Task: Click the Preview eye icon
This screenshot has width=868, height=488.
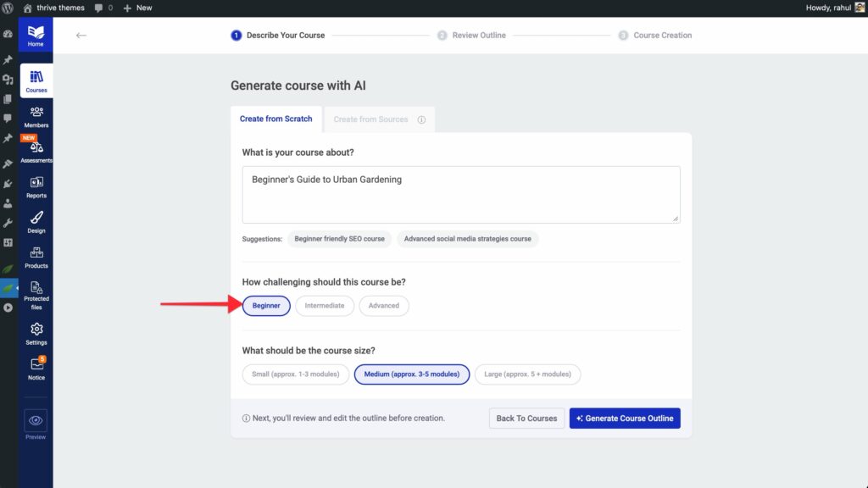Action: [x=36, y=420]
